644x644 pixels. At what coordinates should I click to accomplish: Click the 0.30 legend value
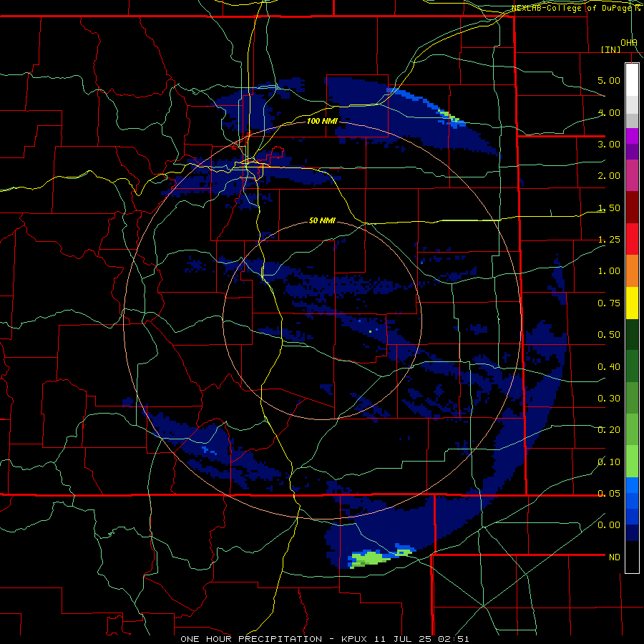(609, 399)
